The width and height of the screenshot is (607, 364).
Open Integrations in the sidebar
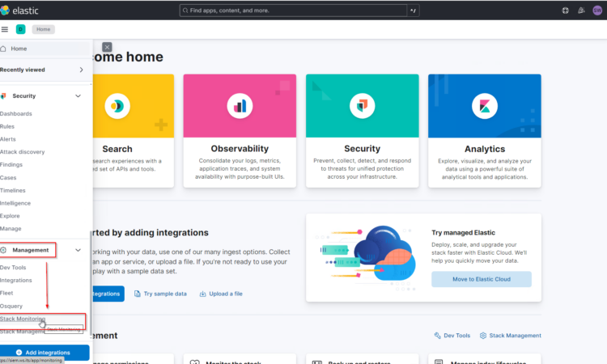(x=16, y=281)
